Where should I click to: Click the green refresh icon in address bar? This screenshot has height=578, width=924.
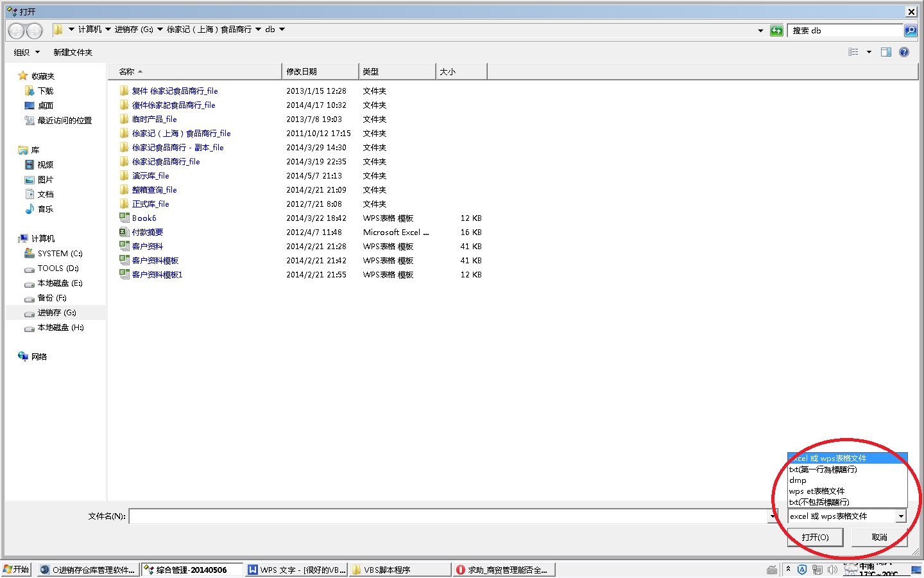coord(776,30)
